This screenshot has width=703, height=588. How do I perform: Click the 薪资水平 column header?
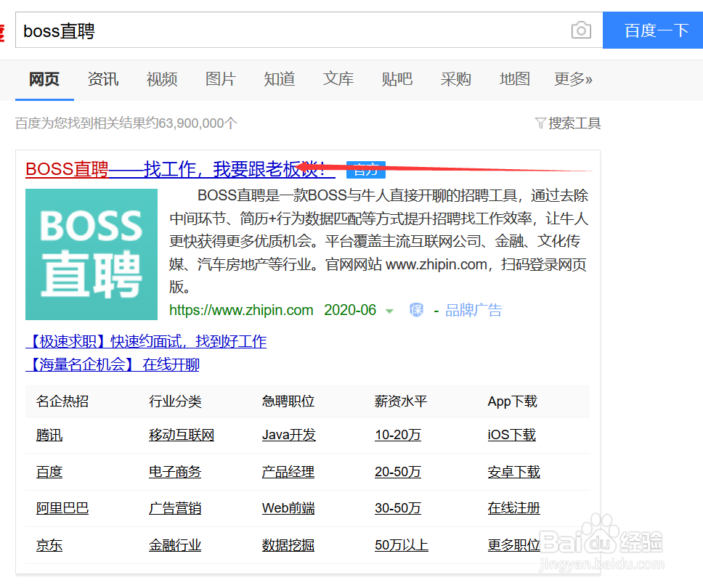(401, 401)
